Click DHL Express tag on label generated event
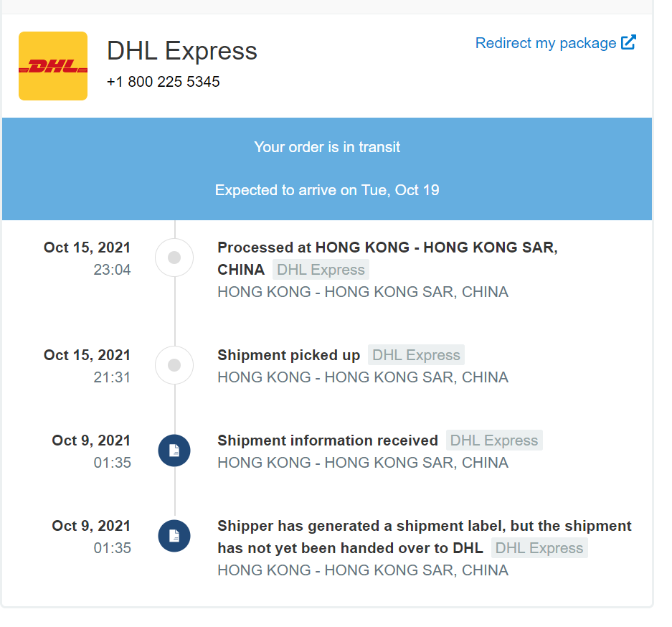The height and width of the screenshot is (627, 672). tap(539, 548)
